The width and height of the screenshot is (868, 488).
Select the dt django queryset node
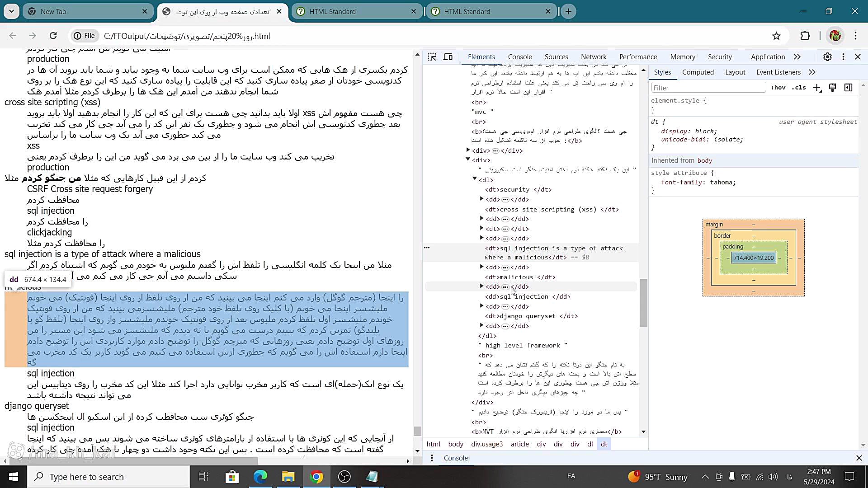pos(531,316)
